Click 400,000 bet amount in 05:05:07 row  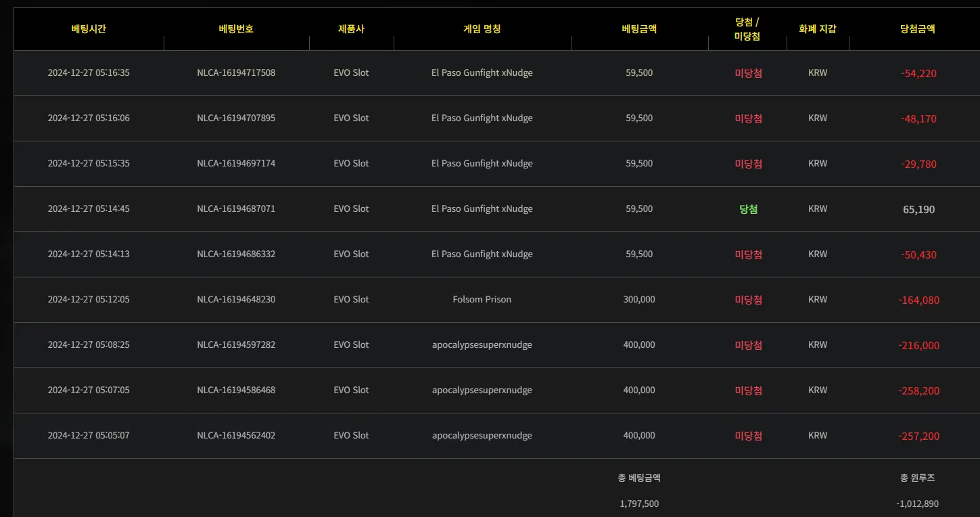coord(639,436)
